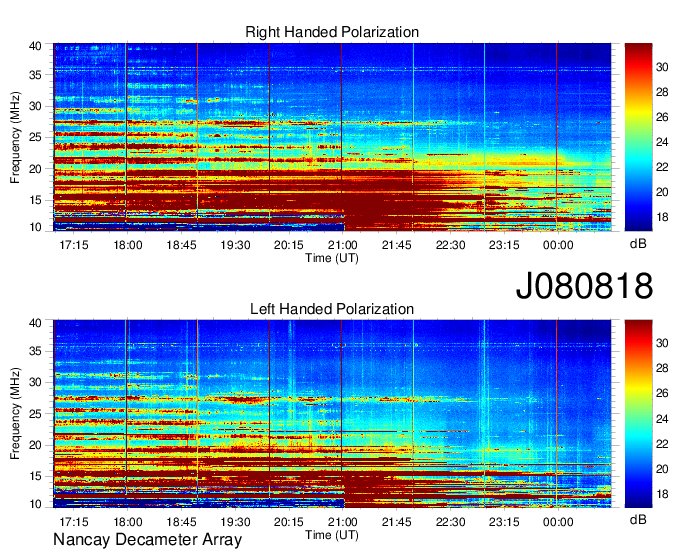Click 18:00 tick on Left Handed time axis
Viewport: 680px width, 552px height.
click(x=128, y=522)
